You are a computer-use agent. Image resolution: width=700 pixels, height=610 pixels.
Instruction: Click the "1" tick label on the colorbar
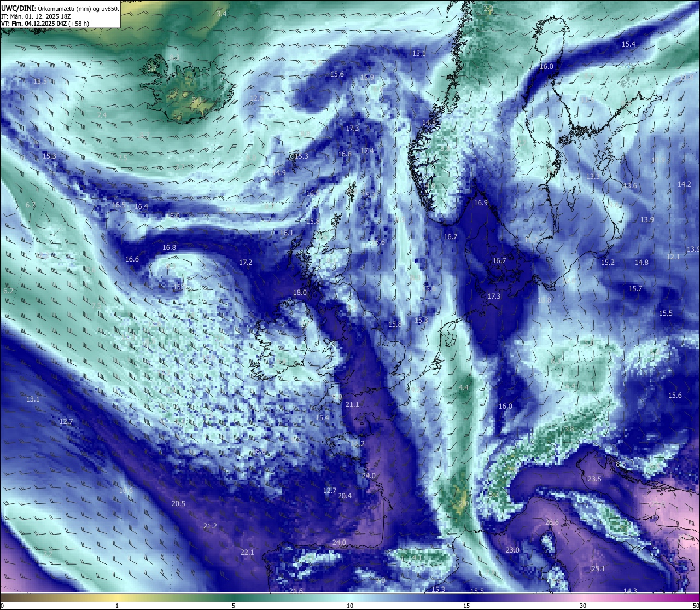click(x=117, y=606)
